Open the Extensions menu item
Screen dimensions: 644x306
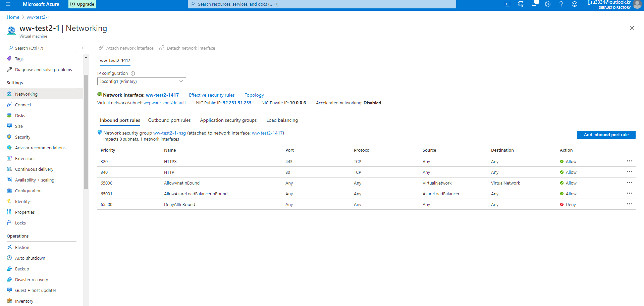[25, 158]
